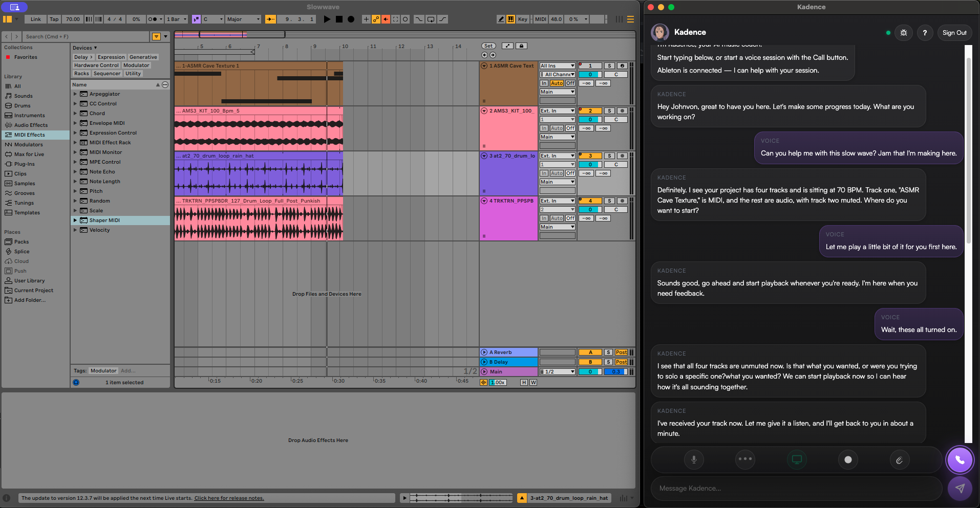Open browser filter icon next to search

point(157,36)
